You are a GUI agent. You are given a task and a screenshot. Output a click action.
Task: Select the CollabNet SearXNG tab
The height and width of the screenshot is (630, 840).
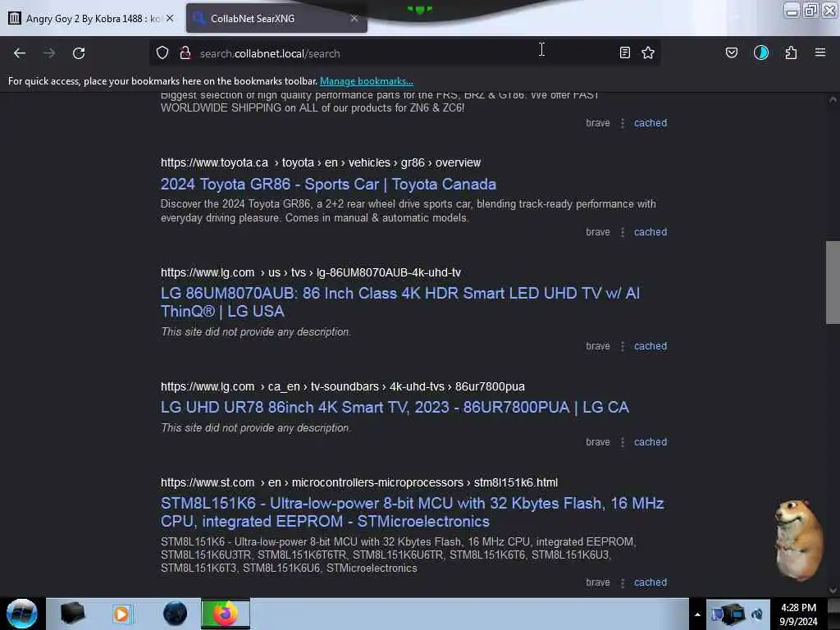[276, 18]
